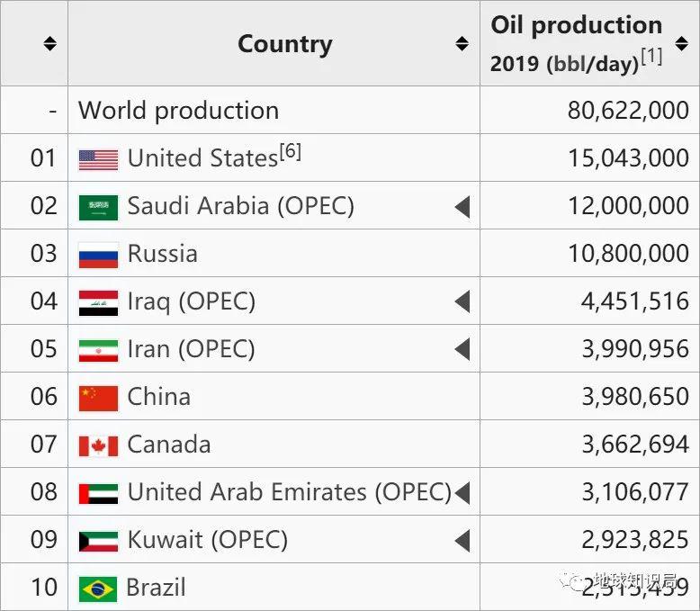Open the United States link
Viewport: 700px width, 611px height.
pos(202,158)
